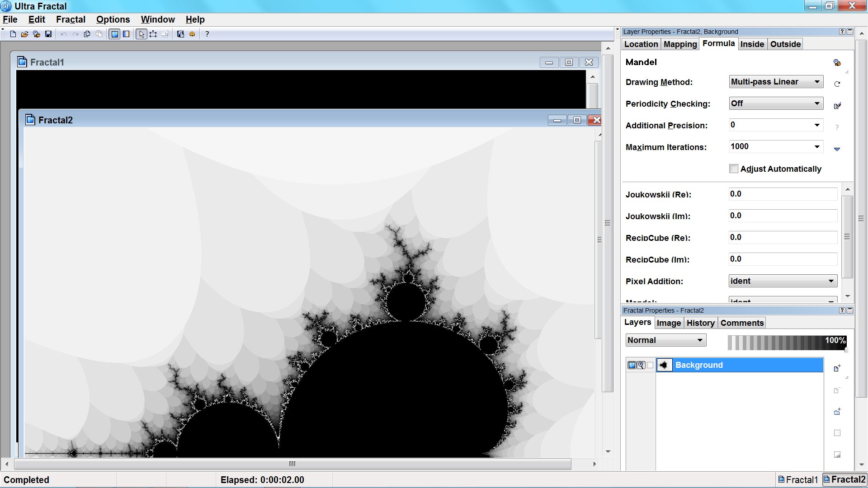This screenshot has height=488, width=868.
Task: Click formula parameters scrollbar down arrow
Action: click(848, 296)
